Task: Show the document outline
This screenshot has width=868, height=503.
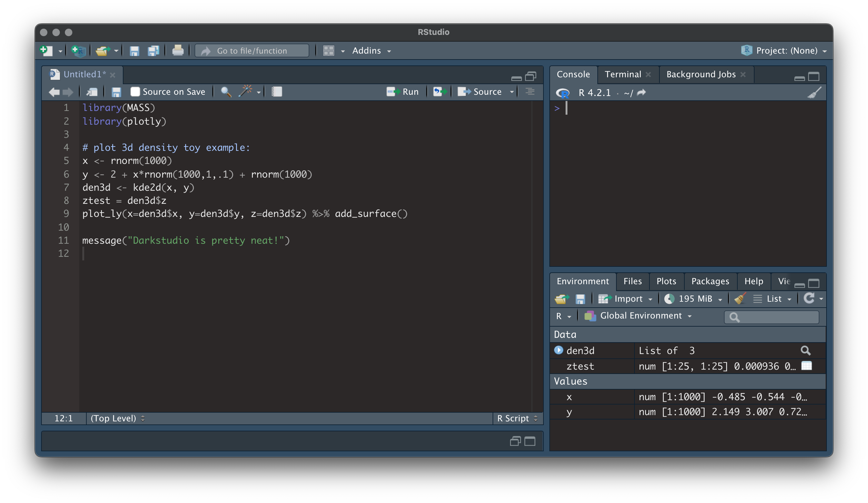Action: point(530,92)
